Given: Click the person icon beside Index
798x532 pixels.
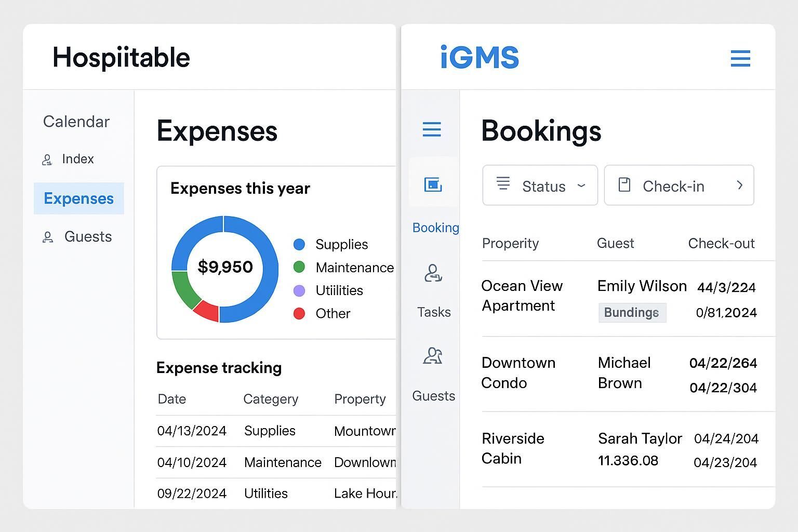Looking at the screenshot, I should 47,159.
